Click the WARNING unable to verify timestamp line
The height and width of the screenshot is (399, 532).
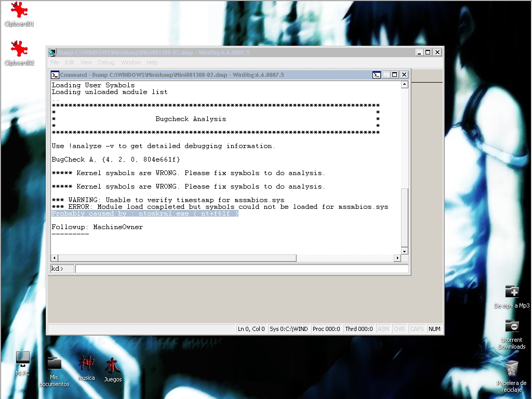(x=168, y=200)
